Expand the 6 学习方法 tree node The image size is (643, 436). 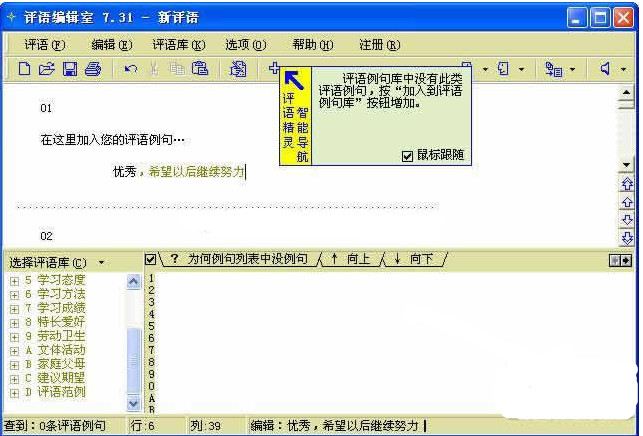point(14,295)
